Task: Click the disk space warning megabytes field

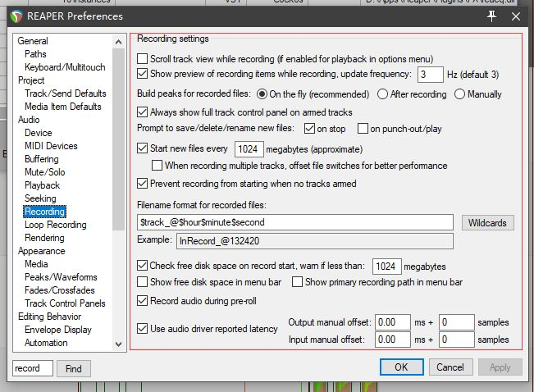Action: pos(387,267)
